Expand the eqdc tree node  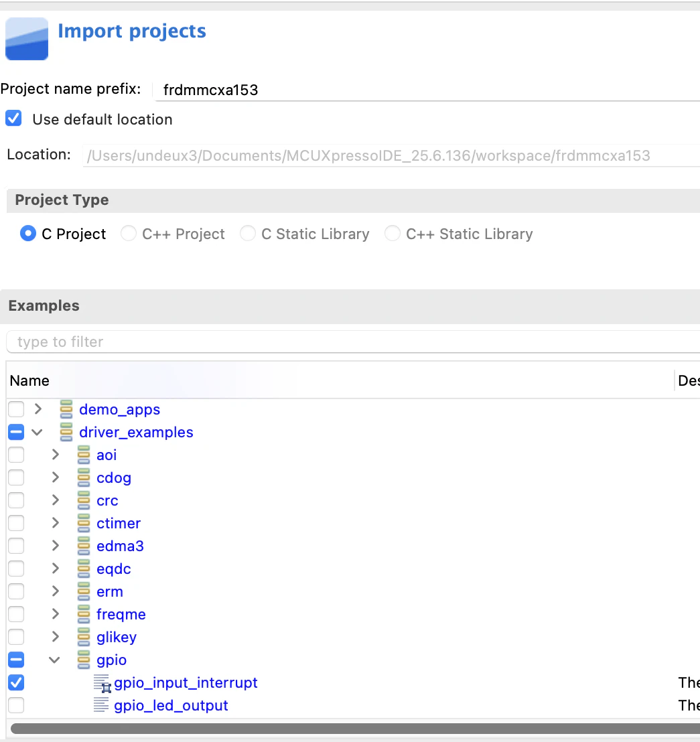tap(56, 568)
